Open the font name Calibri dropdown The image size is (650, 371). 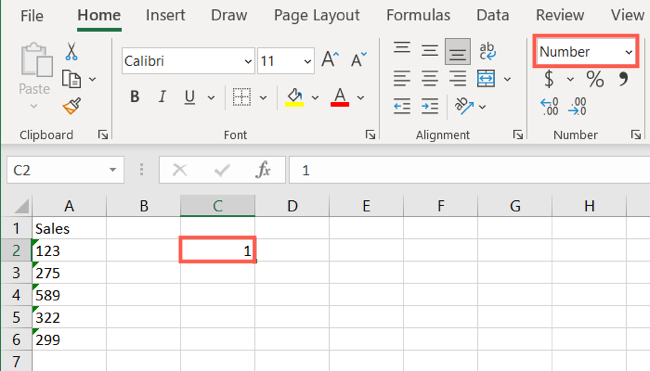(x=248, y=61)
